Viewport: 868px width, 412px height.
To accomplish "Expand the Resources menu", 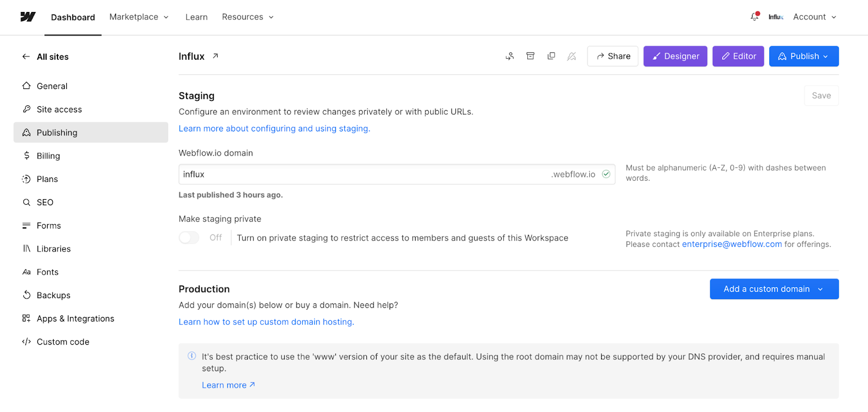I will 248,17.
